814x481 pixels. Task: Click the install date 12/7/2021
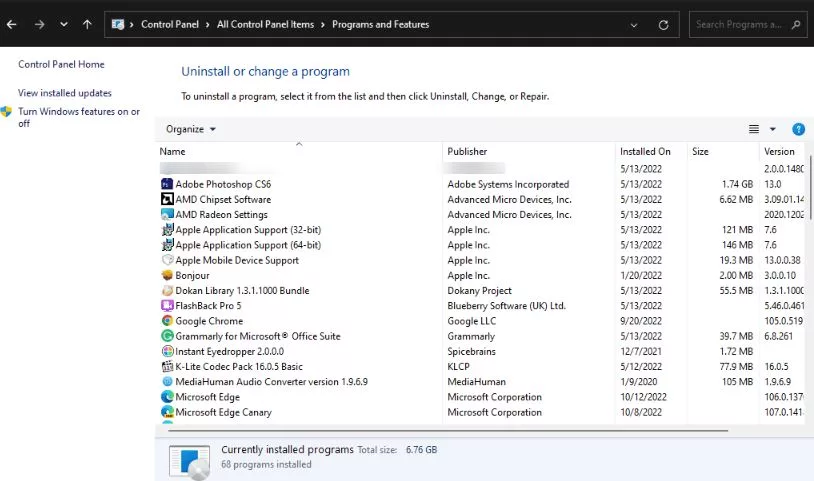641,351
